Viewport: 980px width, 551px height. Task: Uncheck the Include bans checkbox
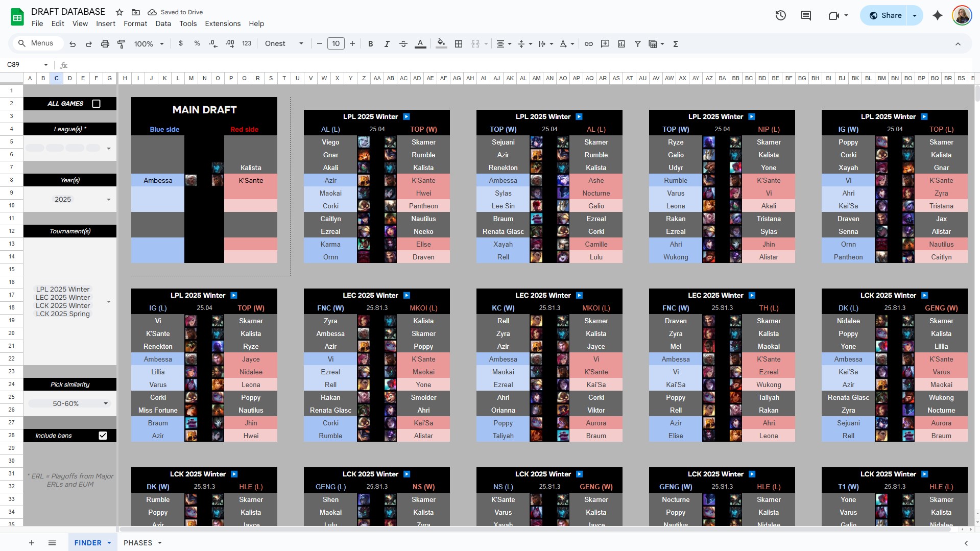click(x=103, y=436)
